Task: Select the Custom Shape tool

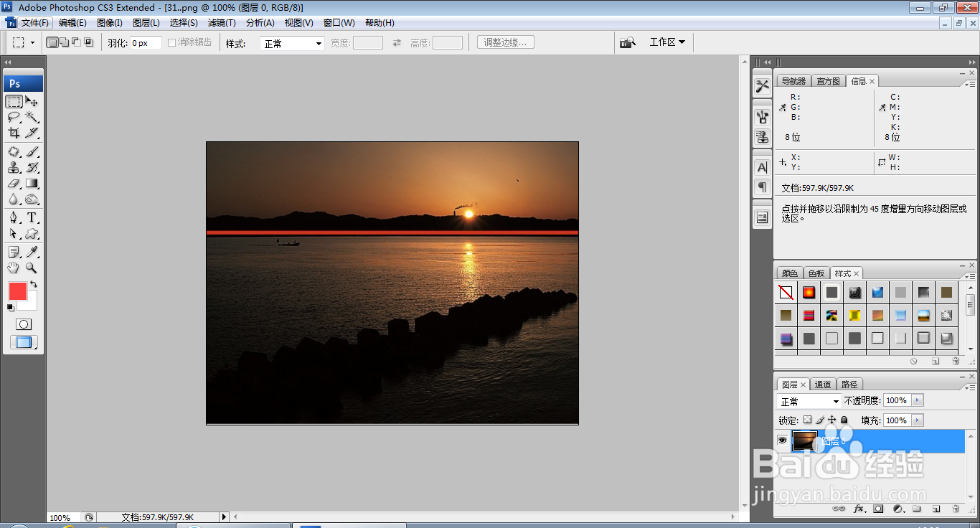Action: coord(32,233)
